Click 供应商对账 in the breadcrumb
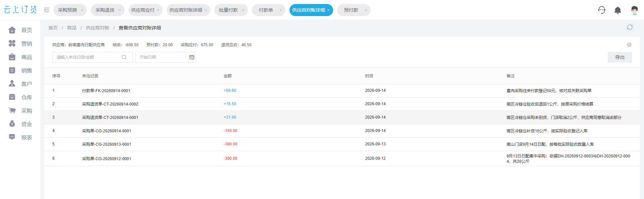The width and height of the screenshot is (644, 199). (x=98, y=28)
